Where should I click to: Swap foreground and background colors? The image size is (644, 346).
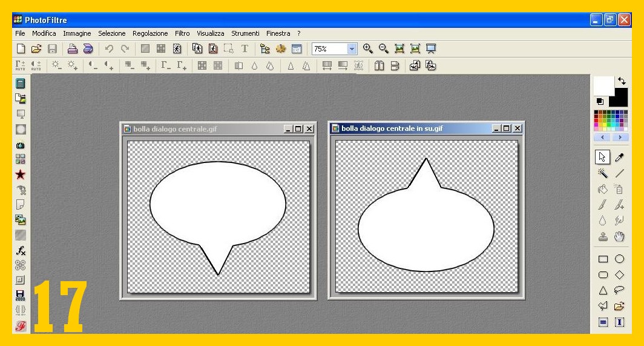coord(622,81)
